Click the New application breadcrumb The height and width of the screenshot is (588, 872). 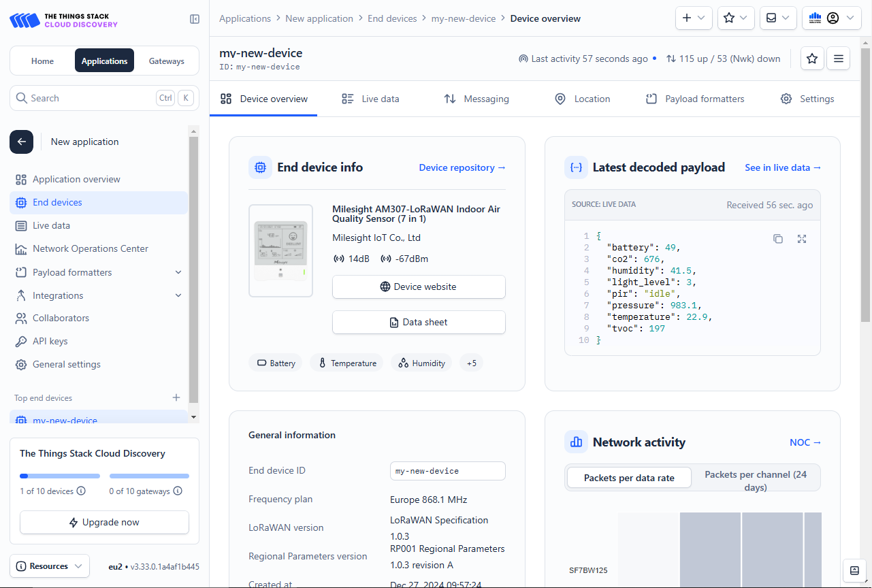coord(319,18)
